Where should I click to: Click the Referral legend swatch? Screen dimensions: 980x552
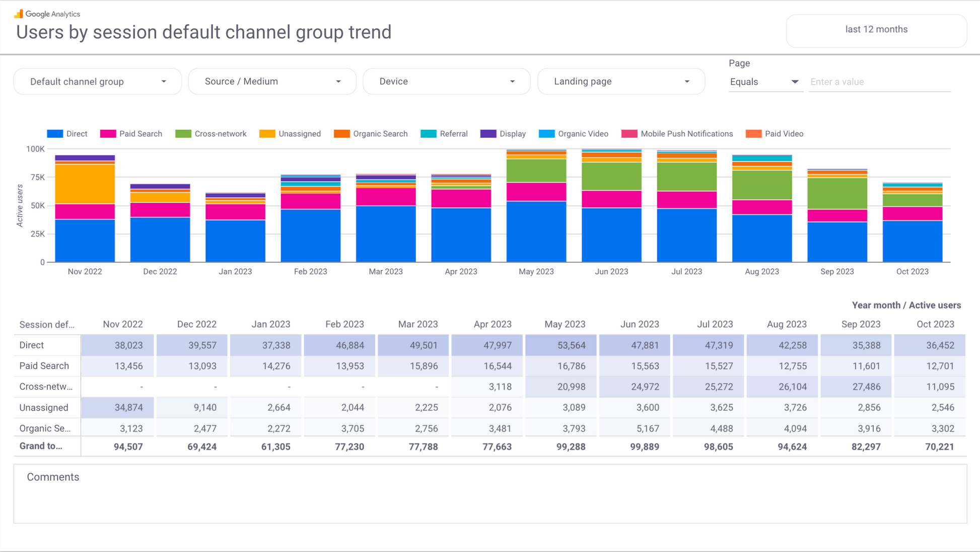click(x=428, y=134)
